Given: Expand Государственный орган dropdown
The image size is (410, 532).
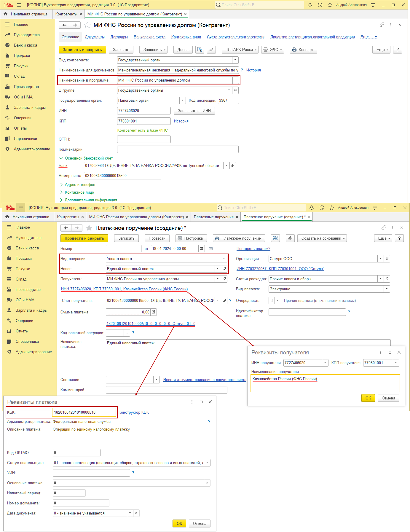Looking at the screenshot, I should (x=183, y=101).
